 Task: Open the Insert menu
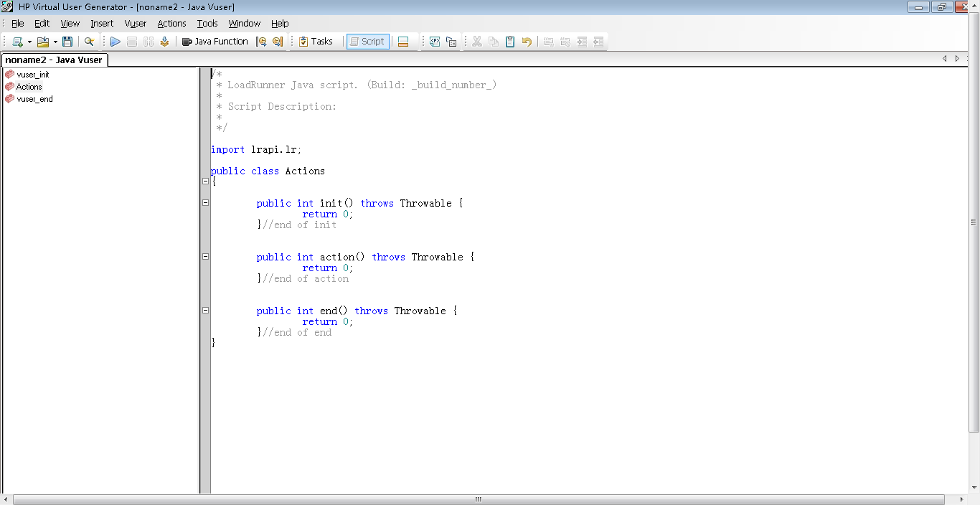(102, 24)
